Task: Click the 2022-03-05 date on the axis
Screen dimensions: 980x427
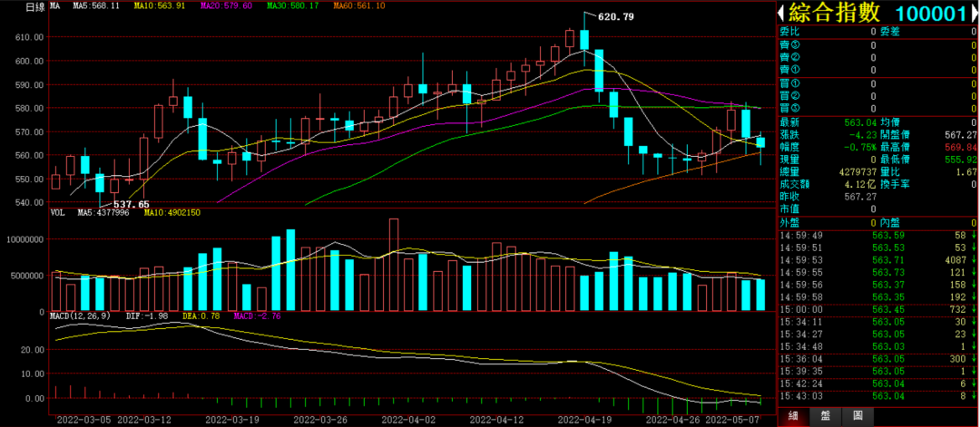Action: [x=83, y=420]
